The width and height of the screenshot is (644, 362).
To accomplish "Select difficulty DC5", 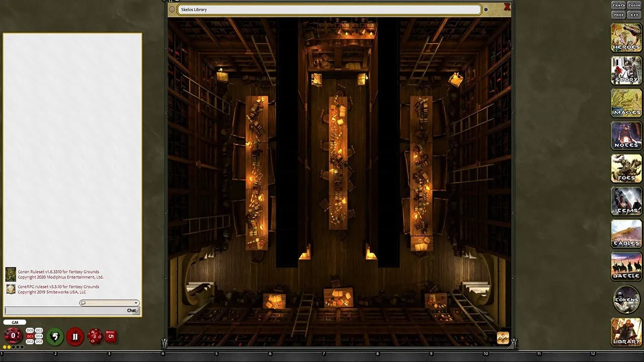I will coord(39,342).
